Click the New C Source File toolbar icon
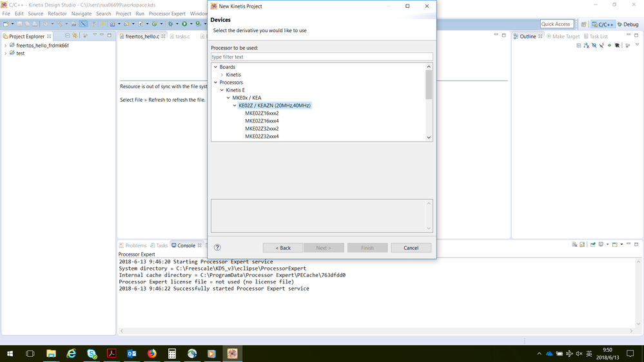644x362 pixels. [141, 24]
